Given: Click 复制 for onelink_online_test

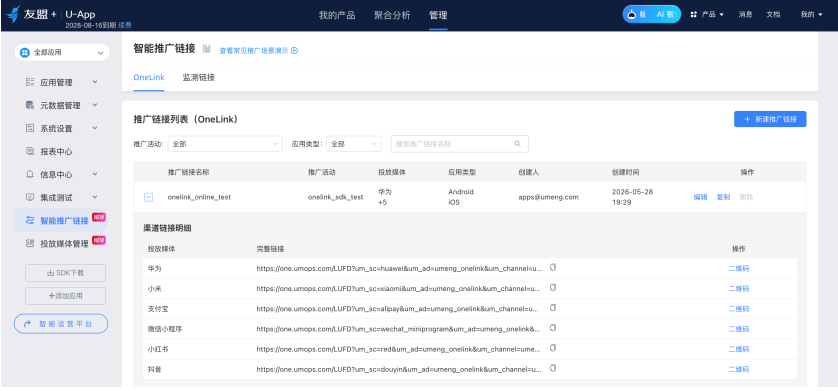Looking at the screenshot, I should pos(723,197).
